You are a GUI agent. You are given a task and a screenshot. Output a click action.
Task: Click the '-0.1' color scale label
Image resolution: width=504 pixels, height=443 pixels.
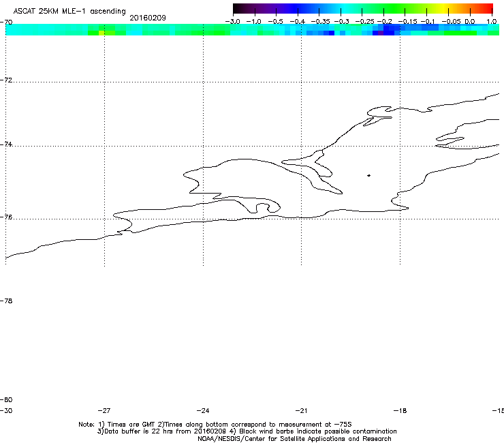tap(428, 22)
